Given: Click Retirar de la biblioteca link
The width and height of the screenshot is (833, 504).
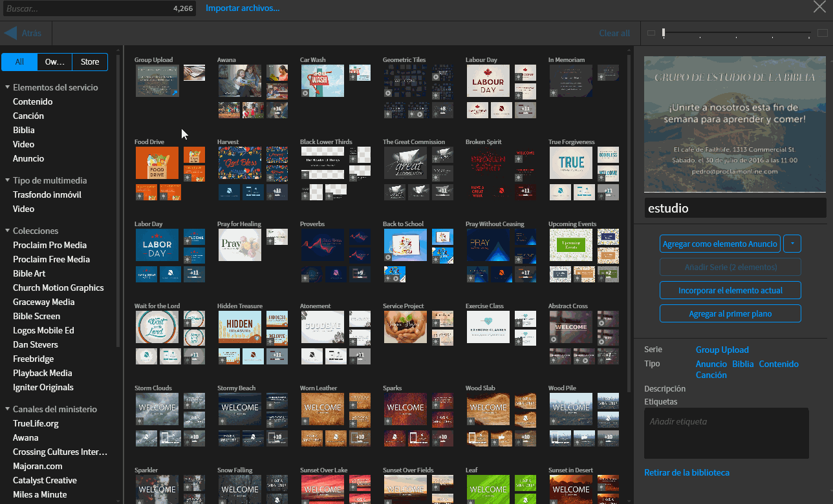Looking at the screenshot, I should (687, 472).
